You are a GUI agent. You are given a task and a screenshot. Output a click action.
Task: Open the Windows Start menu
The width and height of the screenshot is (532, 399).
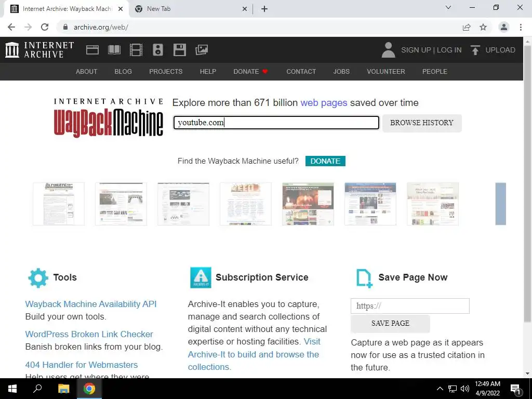click(x=12, y=389)
